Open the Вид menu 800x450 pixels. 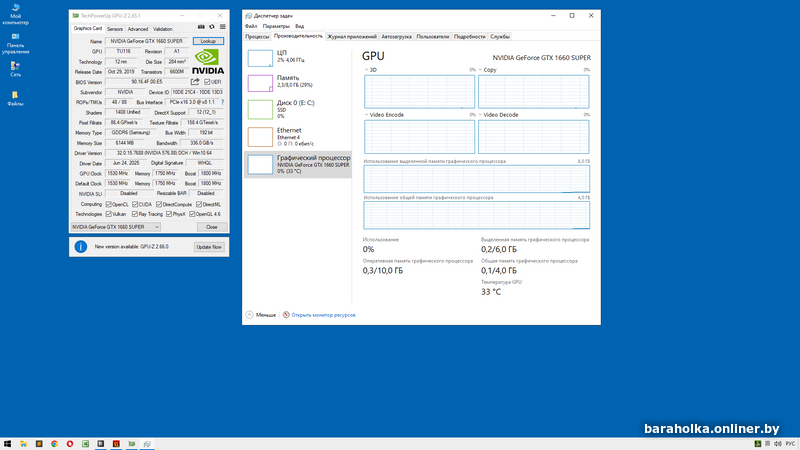pyautogui.click(x=299, y=26)
